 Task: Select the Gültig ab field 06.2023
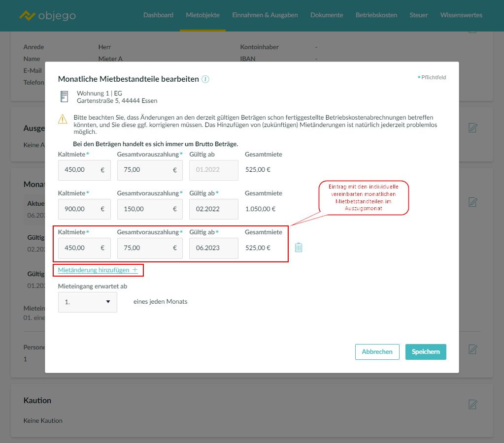[x=213, y=248]
